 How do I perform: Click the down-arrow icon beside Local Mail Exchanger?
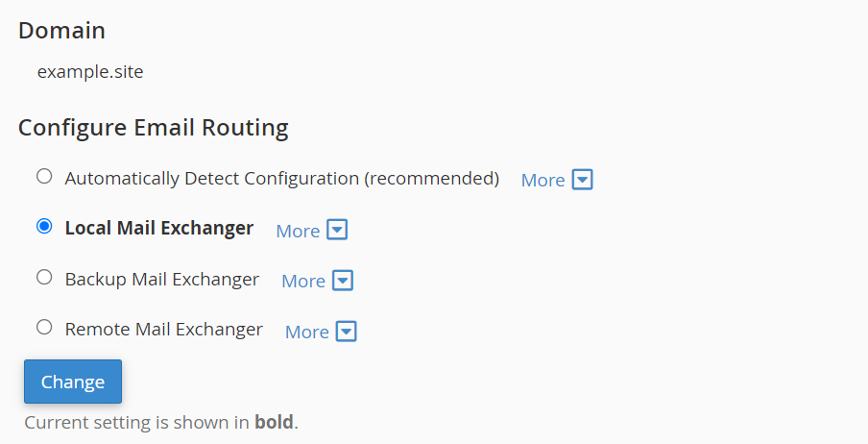(x=337, y=231)
